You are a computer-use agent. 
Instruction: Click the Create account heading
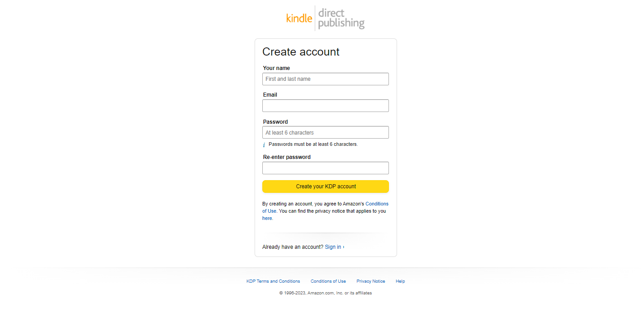(301, 52)
